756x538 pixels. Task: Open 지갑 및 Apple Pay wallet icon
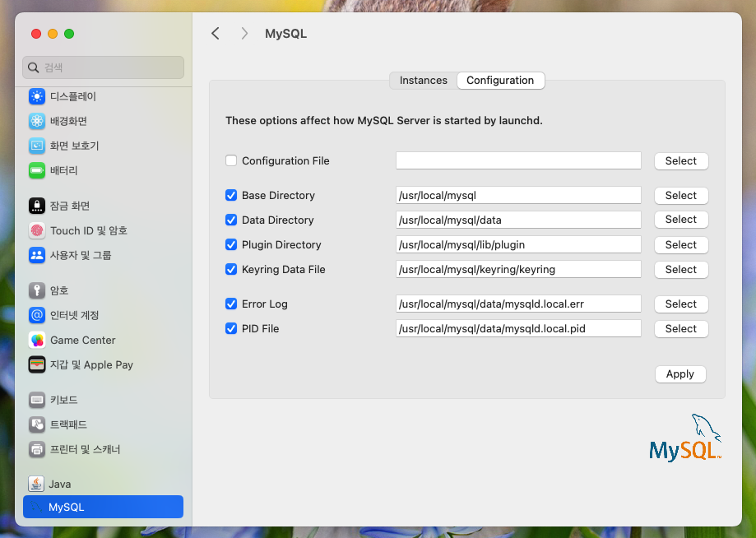tap(37, 364)
